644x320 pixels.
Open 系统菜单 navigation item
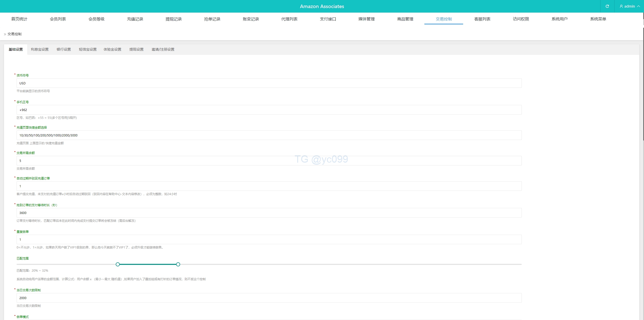[598, 19]
